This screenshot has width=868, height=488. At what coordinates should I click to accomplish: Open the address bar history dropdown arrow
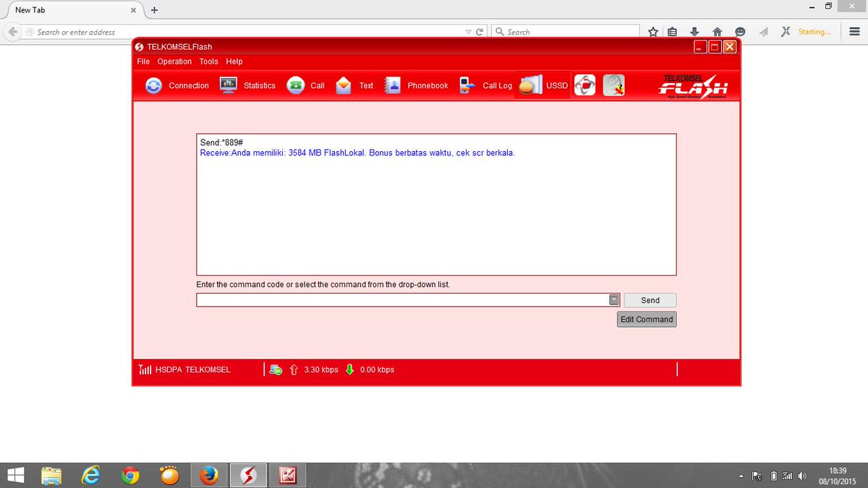pos(468,32)
